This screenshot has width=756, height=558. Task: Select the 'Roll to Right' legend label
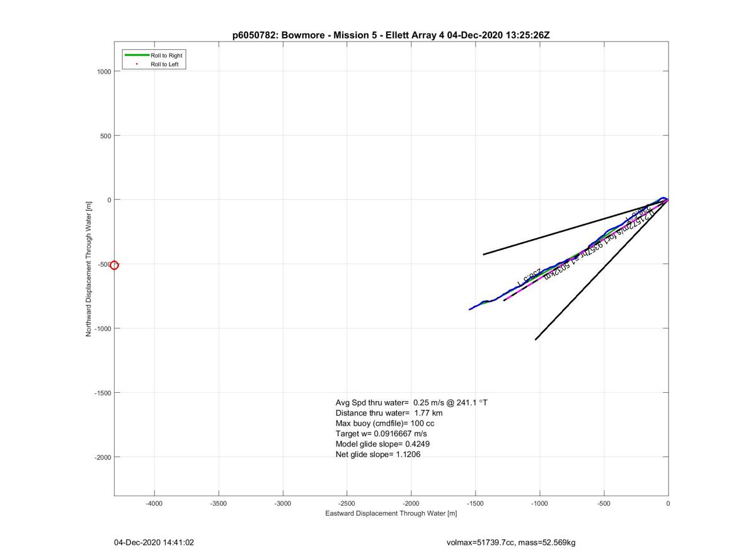(166, 55)
